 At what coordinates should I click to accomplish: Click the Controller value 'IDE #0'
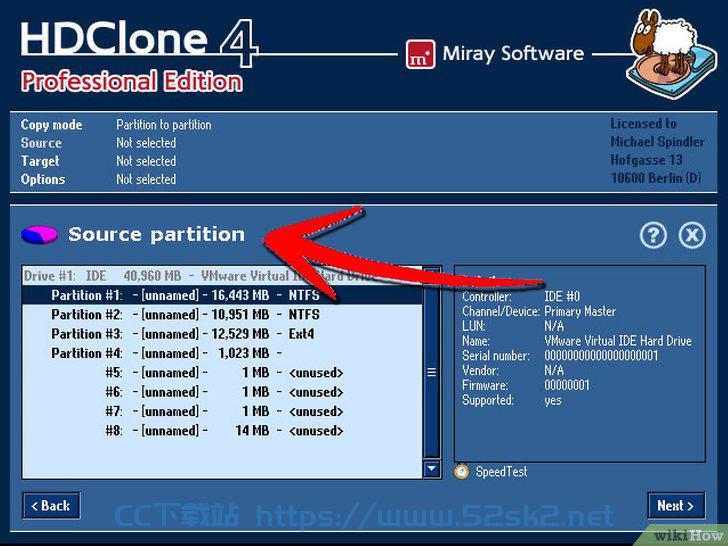pyautogui.click(x=562, y=296)
